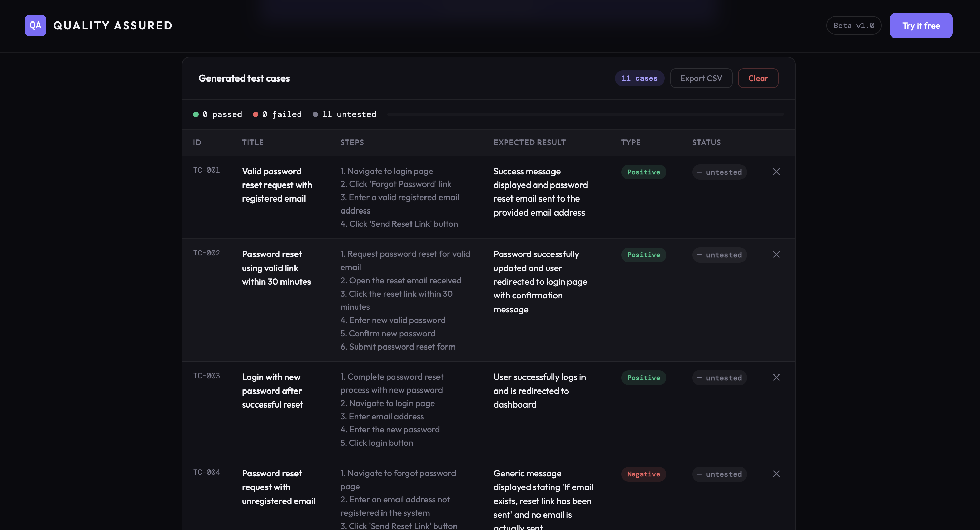This screenshot has width=980, height=530.
Task: Click the Beta v1.0 badge
Action: (854, 26)
